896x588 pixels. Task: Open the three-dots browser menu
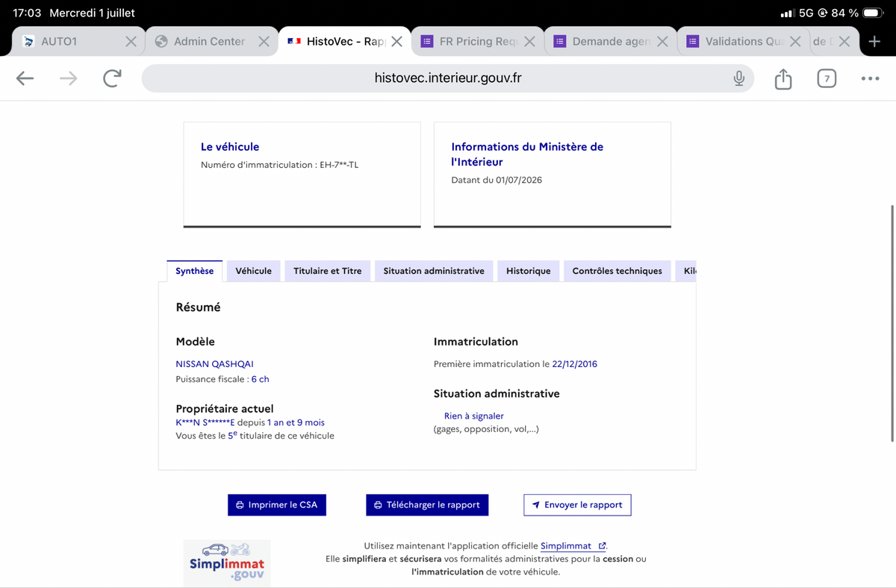coord(870,78)
